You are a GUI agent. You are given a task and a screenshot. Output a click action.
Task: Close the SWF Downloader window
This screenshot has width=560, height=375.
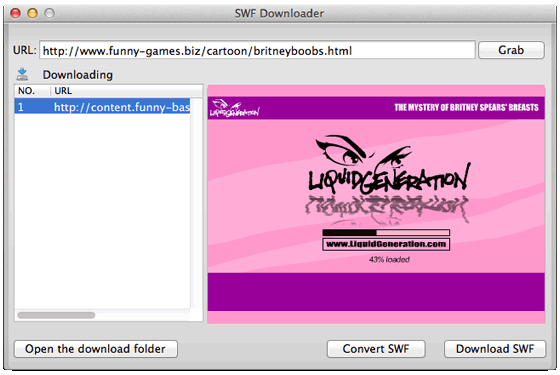[x=15, y=13]
